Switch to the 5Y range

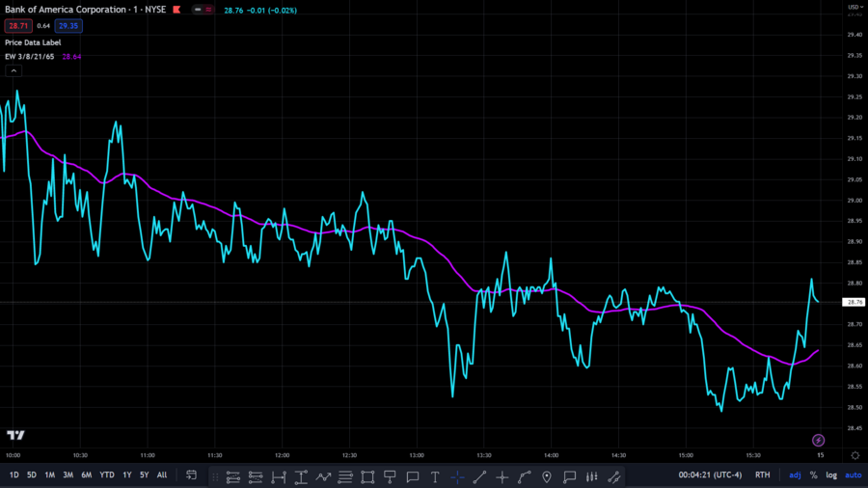click(x=144, y=474)
